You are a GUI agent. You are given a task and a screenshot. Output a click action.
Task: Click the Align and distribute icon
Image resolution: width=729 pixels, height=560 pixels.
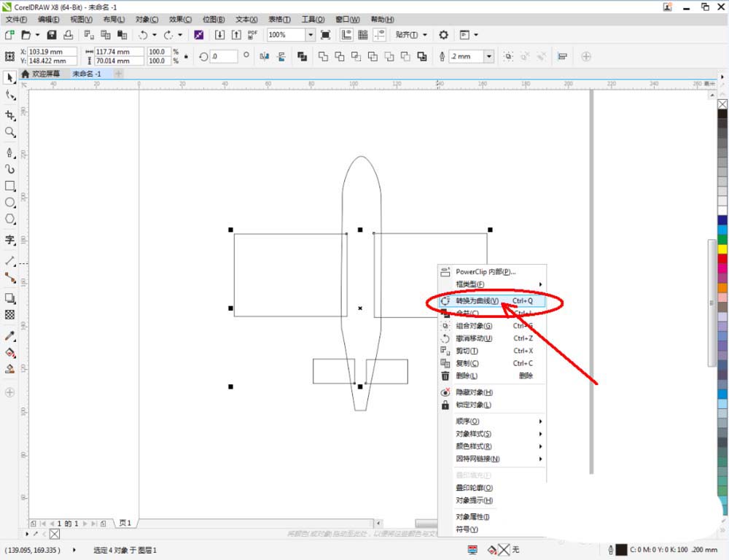click(x=562, y=57)
